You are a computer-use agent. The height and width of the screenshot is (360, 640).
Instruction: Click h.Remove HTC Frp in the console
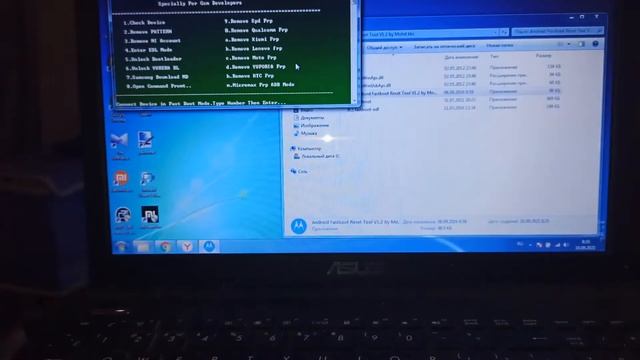(x=250, y=76)
